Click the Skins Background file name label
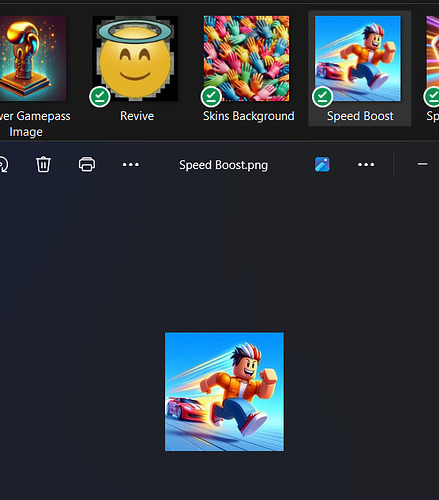The height and width of the screenshot is (500, 439). click(249, 116)
